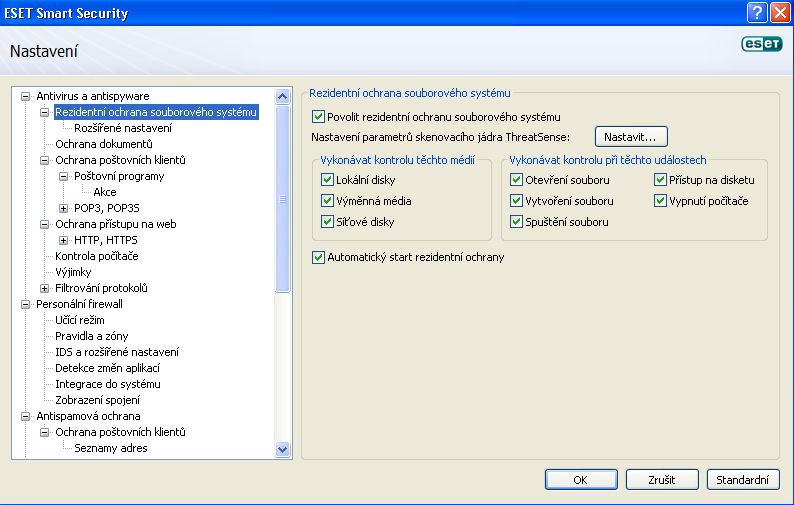Viewport: 794px width, 505px height.
Task: Collapse Ochrana poštovních klientů under Antivirus
Action: point(45,160)
